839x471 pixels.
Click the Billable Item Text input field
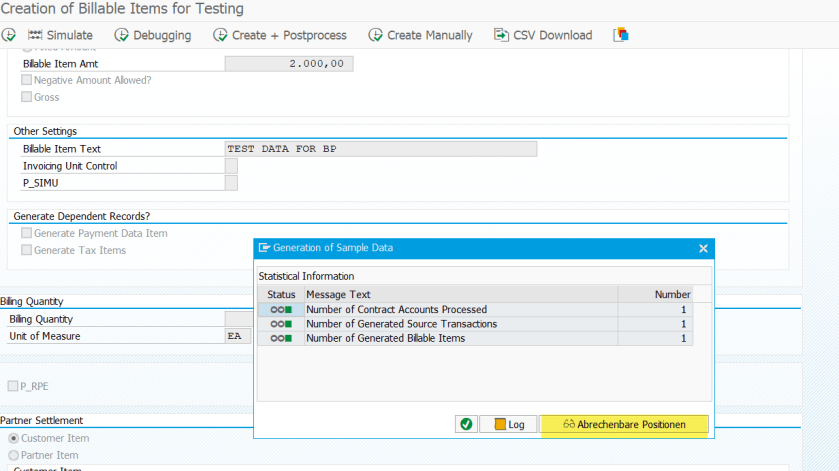tap(381, 149)
